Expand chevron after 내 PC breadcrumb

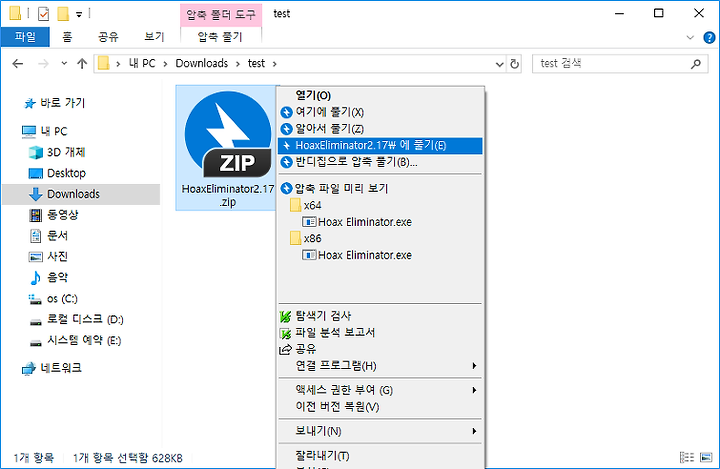(165, 64)
